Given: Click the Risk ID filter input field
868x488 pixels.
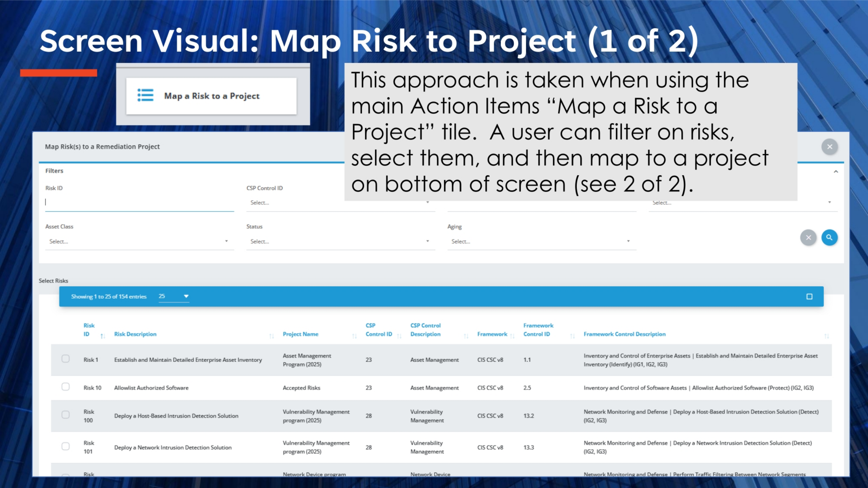Looking at the screenshot, I should [x=140, y=202].
